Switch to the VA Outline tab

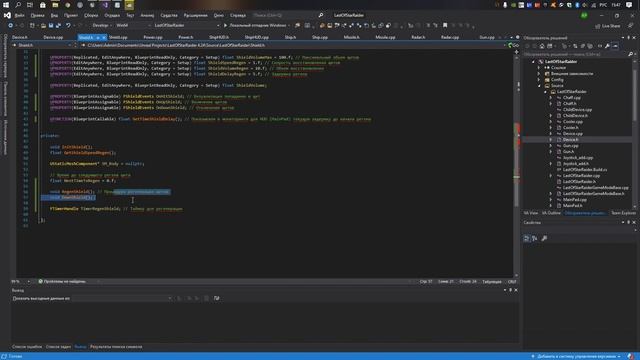point(551,213)
